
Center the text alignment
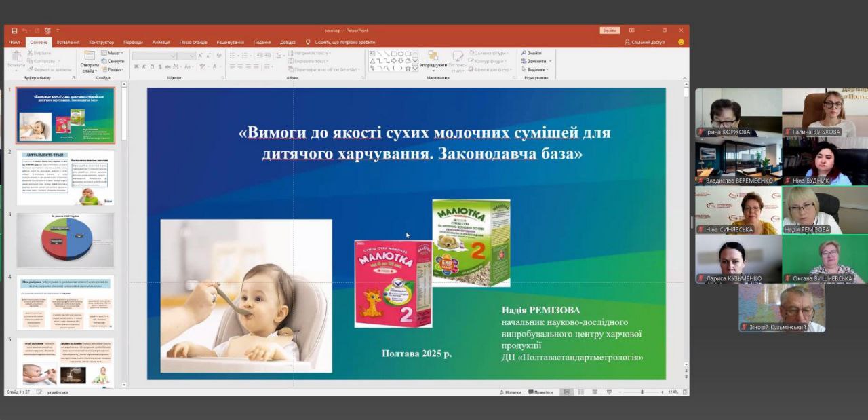240,66
